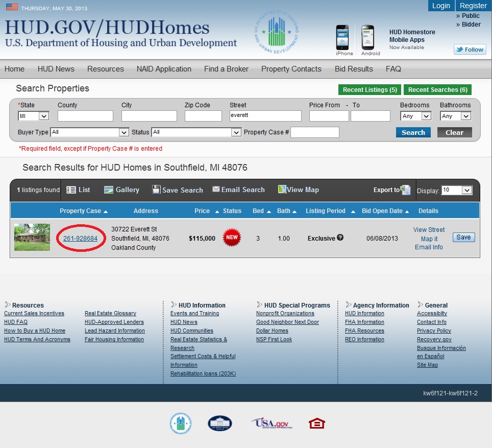Click the Zip Code input field
This screenshot has width=492, height=448.
point(203,116)
